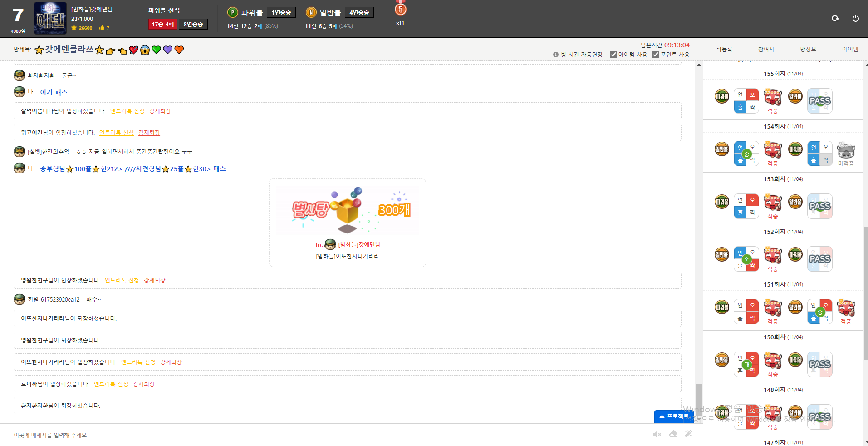The height and width of the screenshot is (446, 868).
Task: Click the 갓에덴 room profile image
Action: click(x=50, y=18)
